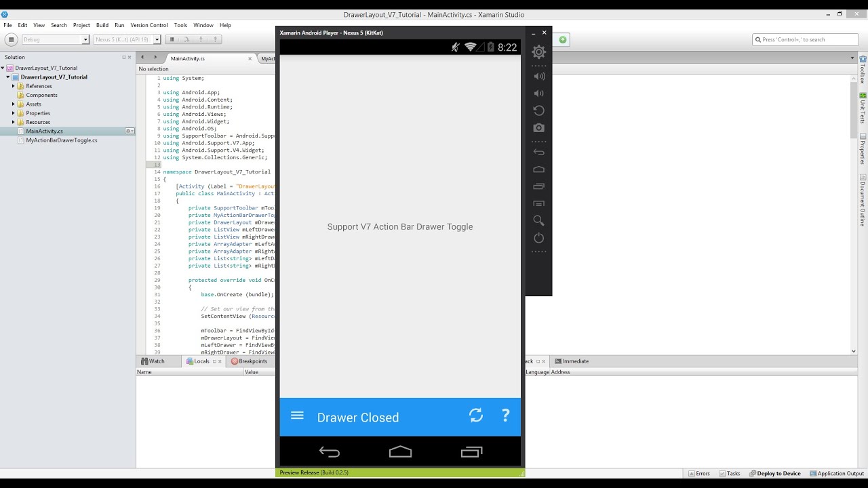Open the Application Output pad

click(837, 473)
